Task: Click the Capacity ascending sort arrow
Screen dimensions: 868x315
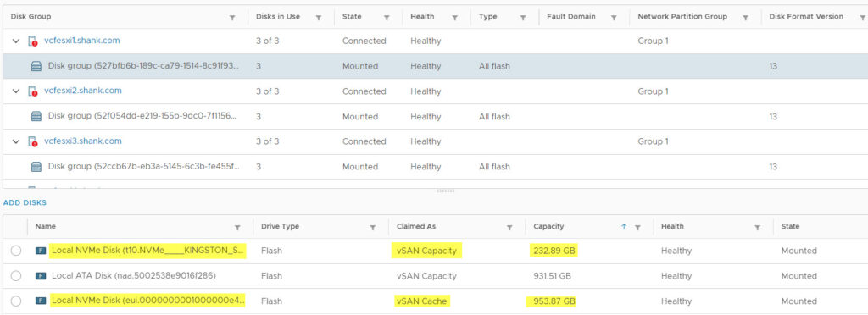Action: [x=624, y=227]
